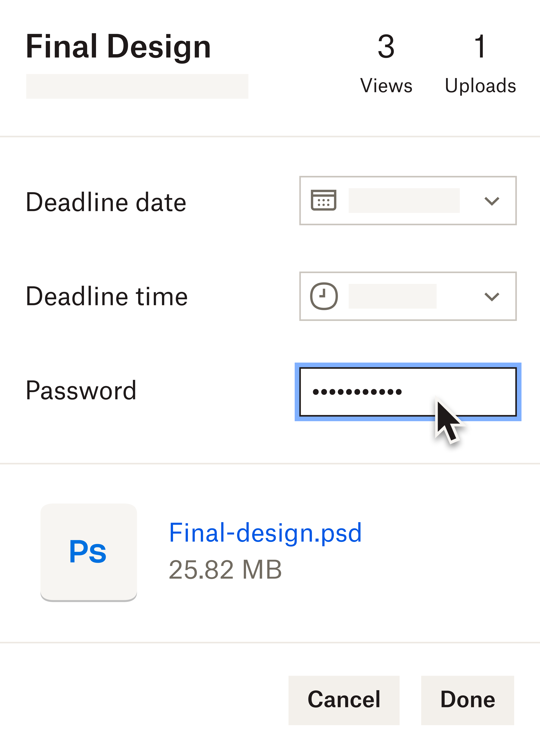Expand the Deadline date chevron arrow

(x=491, y=201)
